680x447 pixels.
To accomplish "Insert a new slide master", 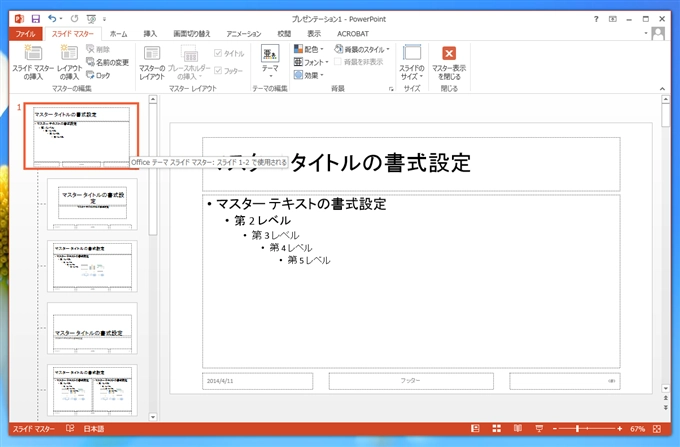I will click(33, 62).
